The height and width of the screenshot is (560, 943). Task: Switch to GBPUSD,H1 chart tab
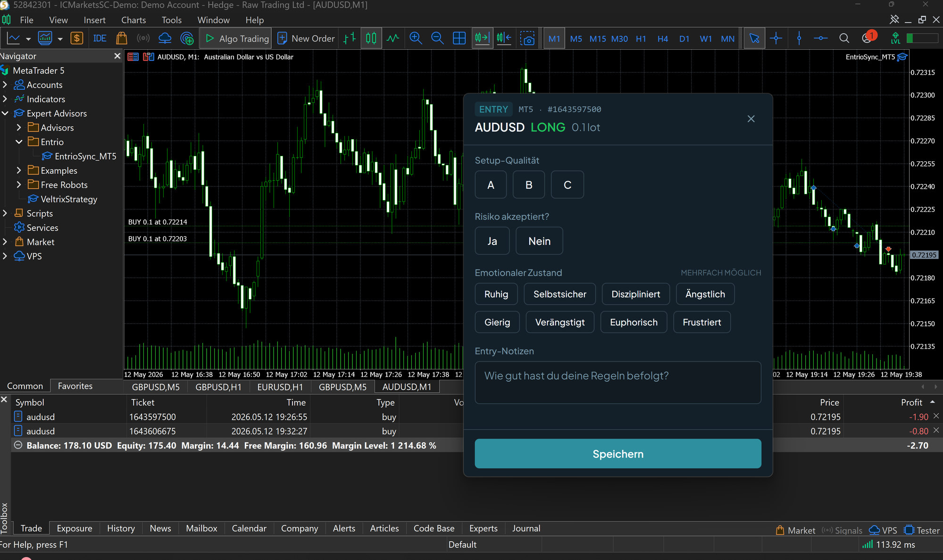pyautogui.click(x=218, y=387)
